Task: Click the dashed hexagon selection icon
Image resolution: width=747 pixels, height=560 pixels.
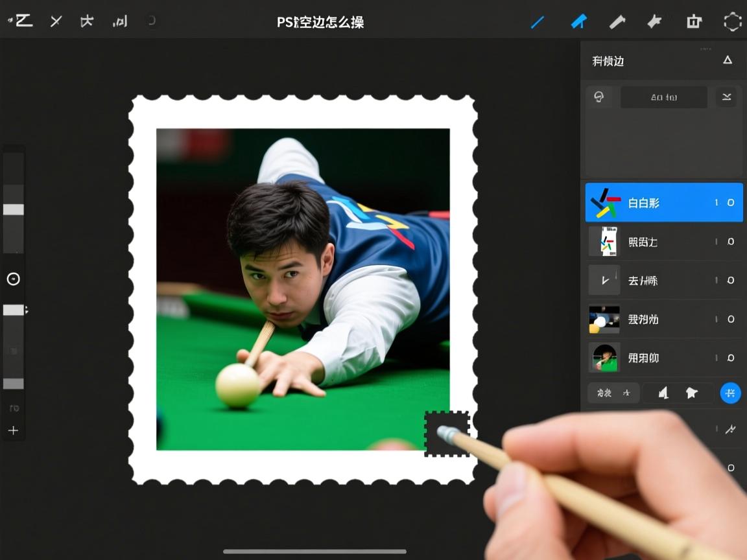Action: pos(732,22)
